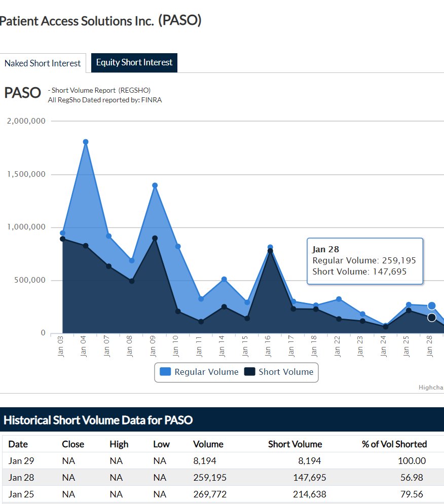The image size is (444, 504).
Task: Click volume value 8,194 in Jan 29 Volume column
Action: point(205,461)
